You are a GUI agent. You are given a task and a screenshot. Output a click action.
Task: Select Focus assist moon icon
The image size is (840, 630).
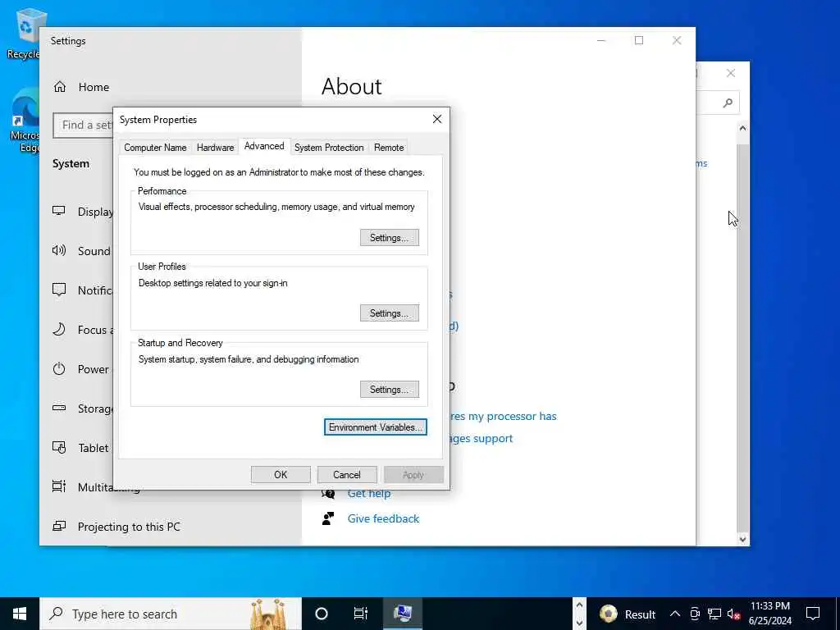click(x=59, y=330)
